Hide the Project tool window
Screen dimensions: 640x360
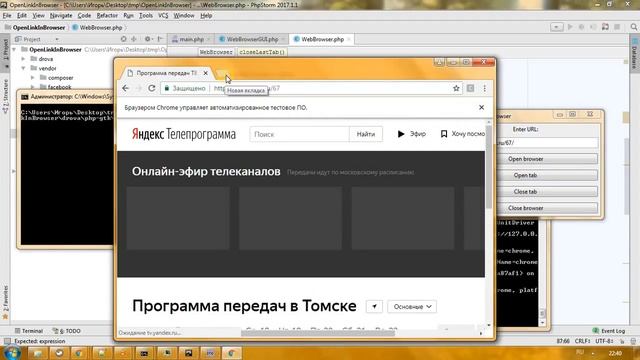pos(160,39)
